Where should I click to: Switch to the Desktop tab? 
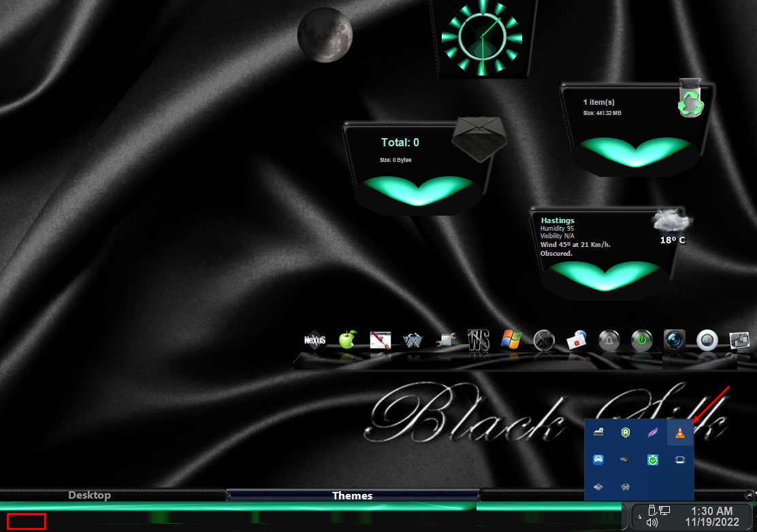coord(89,495)
